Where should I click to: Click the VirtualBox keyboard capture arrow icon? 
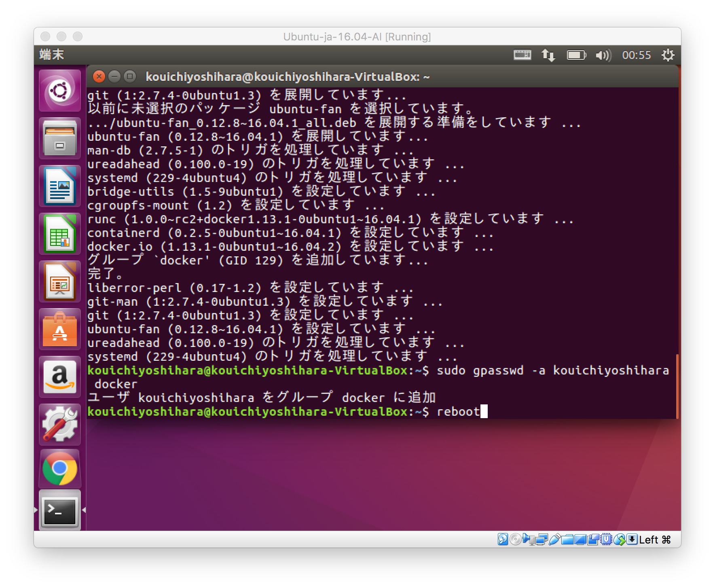[632, 539]
